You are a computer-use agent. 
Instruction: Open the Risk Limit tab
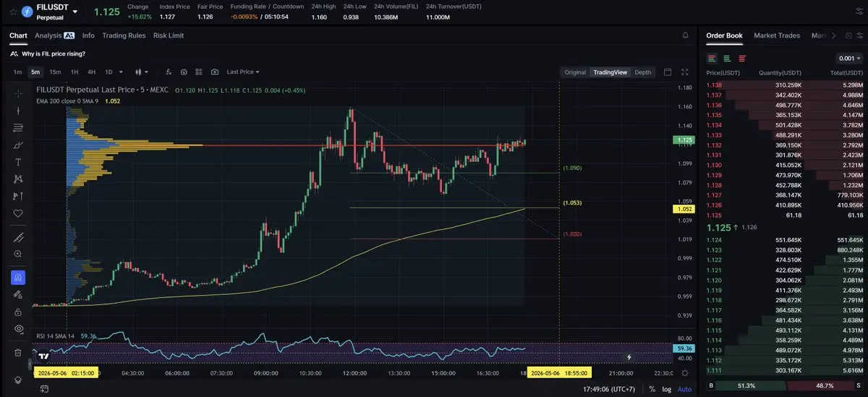pos(169,35)
